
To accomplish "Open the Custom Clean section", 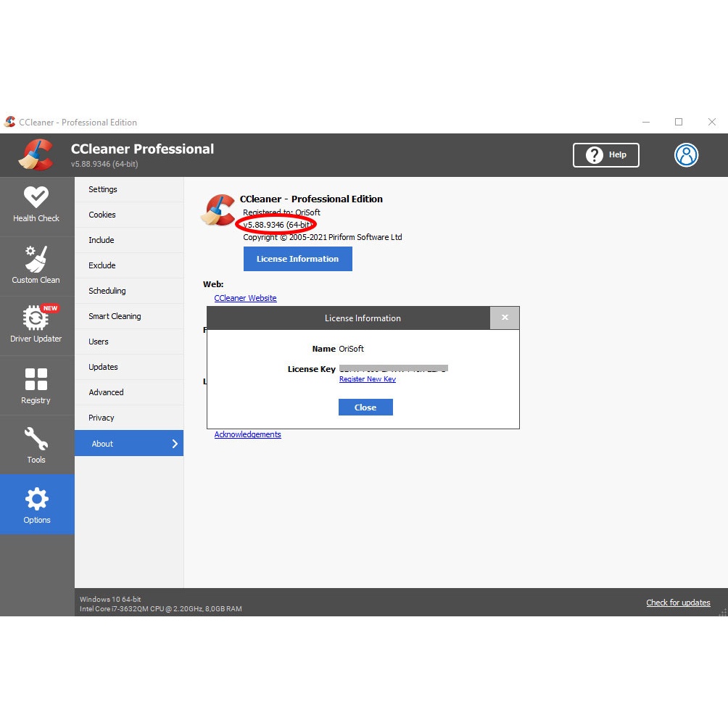I will pyautogui.click(x=36, y=265).
